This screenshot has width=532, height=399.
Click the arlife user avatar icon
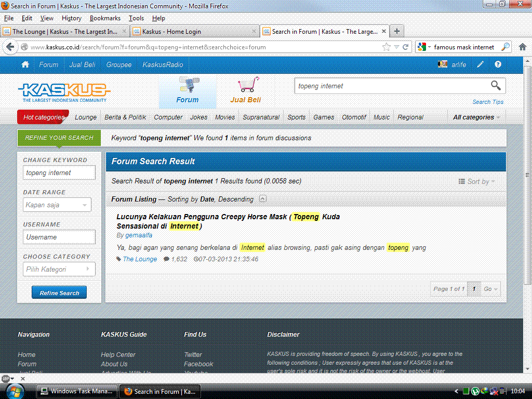coord(443,64)
